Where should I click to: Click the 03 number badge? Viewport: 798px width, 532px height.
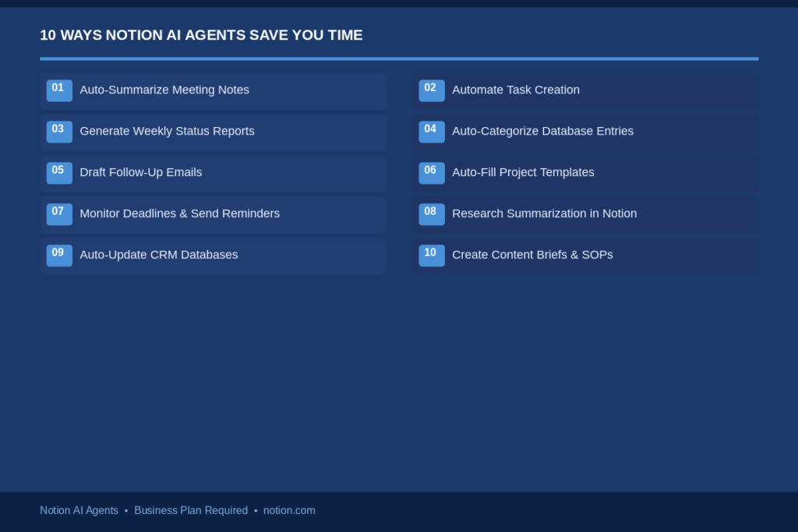click(x=59, y=132)
